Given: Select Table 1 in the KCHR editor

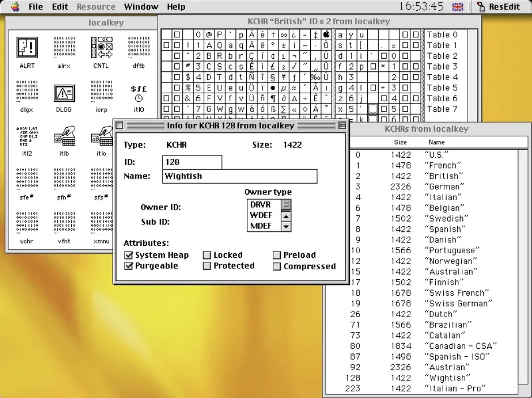Looking at the screenshot, I should [x=442, y=45].
